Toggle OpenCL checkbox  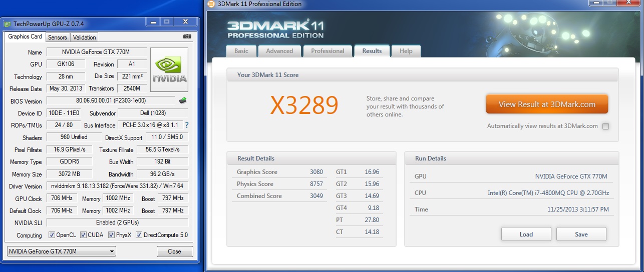point(52,235)
